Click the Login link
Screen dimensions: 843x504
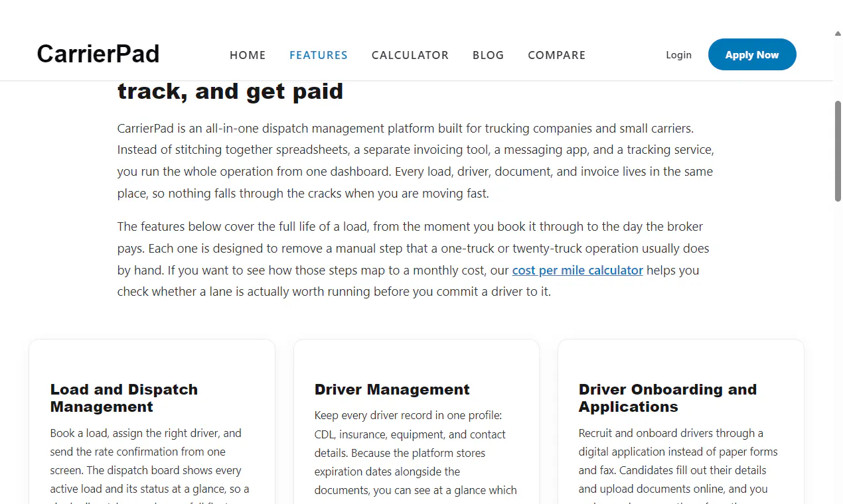[x=679, y=55]
